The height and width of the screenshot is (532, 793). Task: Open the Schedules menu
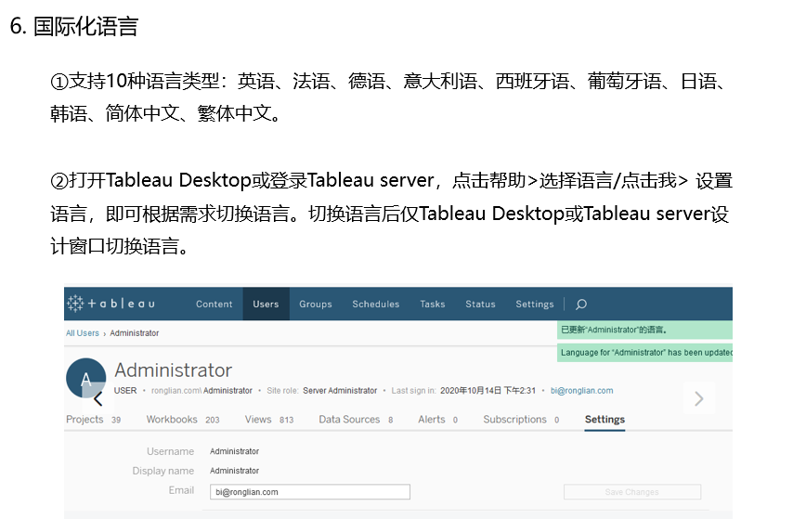tap(376, 304)
